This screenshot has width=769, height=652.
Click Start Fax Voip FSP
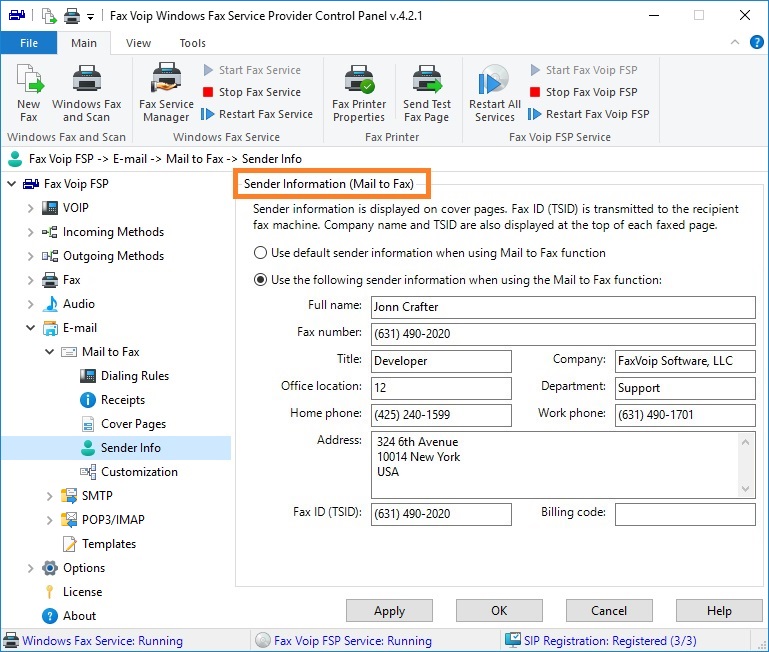[x=584, y=70]
